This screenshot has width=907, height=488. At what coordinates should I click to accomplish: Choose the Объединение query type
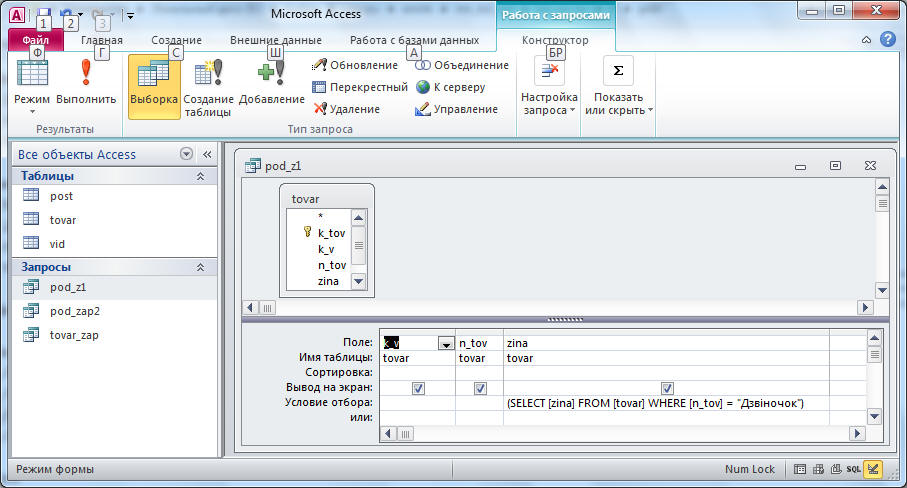[x=462, y=65]
